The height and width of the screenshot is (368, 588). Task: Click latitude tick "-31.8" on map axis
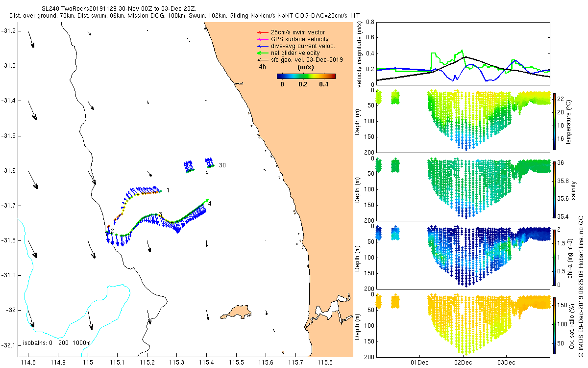8,240
